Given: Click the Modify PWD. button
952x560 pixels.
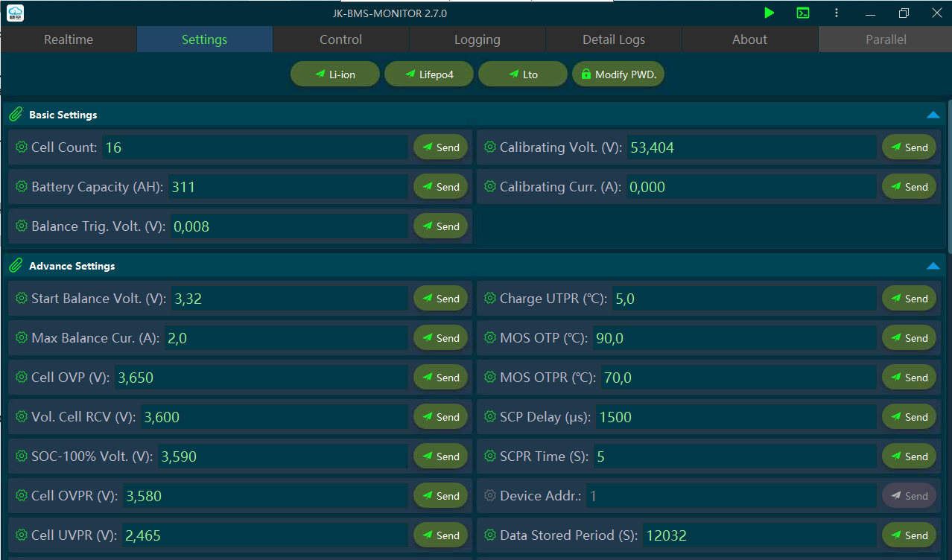Looking at the screenshot, I should pos(618,74).
